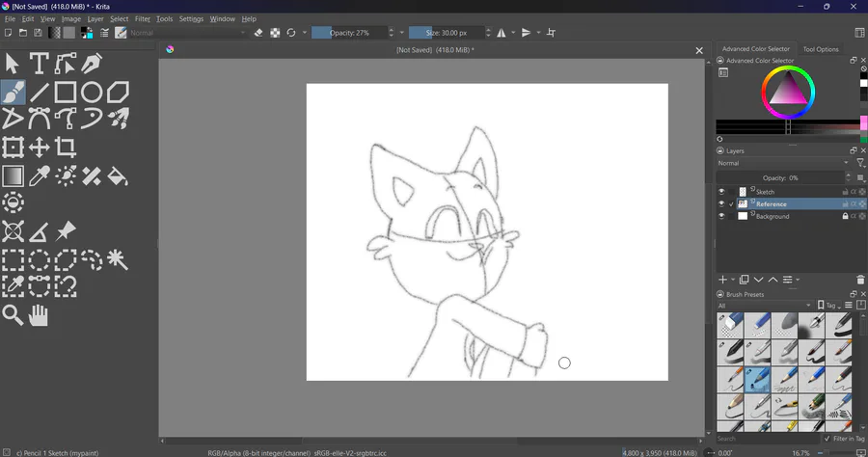The image size is (868, 457).
Task: Select the Edit Shapes tool
Action: (x=66, y=64)
